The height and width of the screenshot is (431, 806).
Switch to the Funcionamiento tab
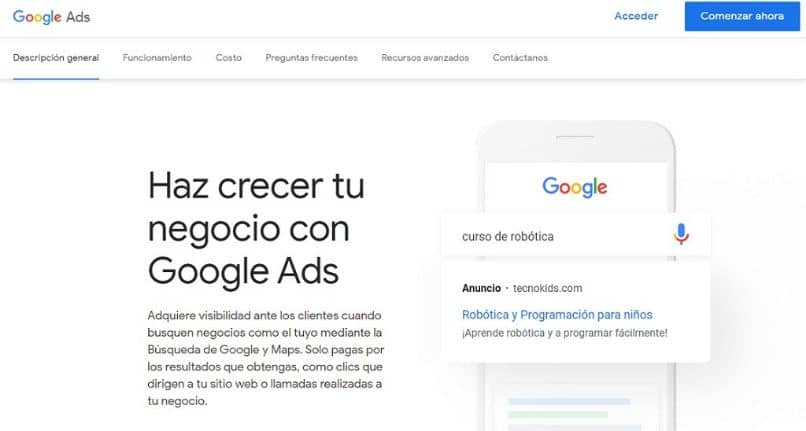pos(157,58)
